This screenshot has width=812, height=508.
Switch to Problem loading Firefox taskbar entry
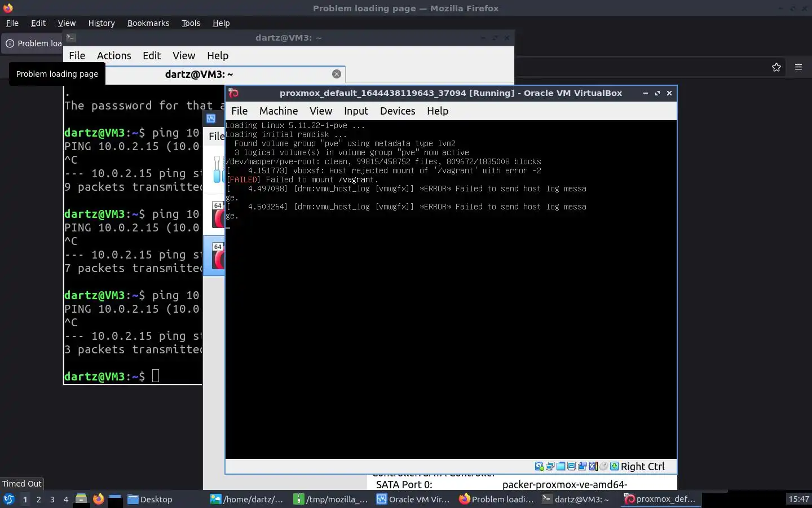click(x=496, y=499)
